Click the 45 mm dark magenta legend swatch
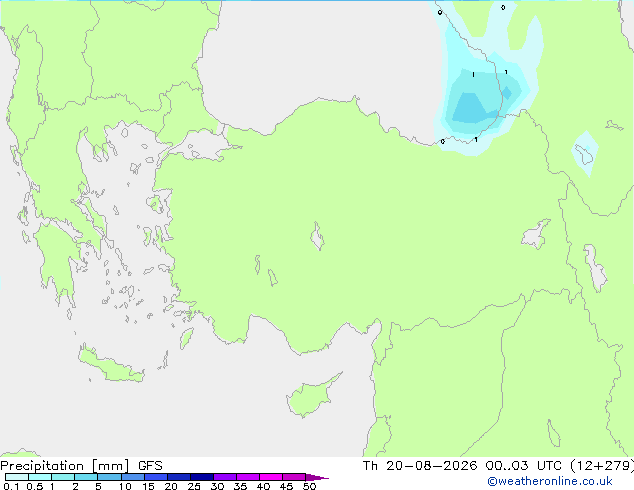634x490 pixels. coord(294,477)
